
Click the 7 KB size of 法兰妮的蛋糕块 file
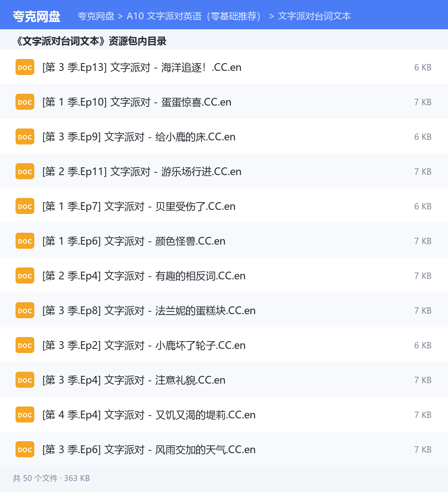coord(422,310)
